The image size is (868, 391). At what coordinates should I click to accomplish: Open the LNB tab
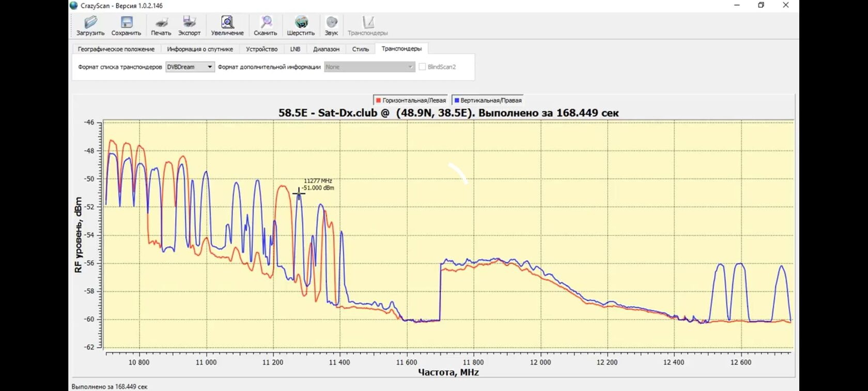tap(295, 49)
